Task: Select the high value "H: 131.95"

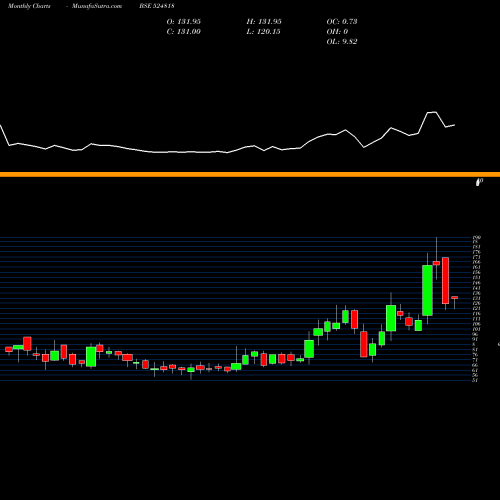Action: tap(264, 22)
